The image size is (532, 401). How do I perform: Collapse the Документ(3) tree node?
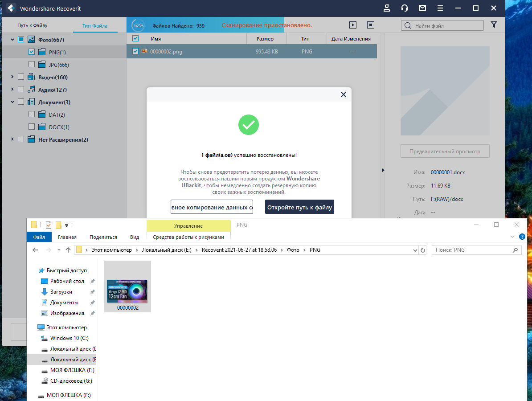click(x=12, y=102)
